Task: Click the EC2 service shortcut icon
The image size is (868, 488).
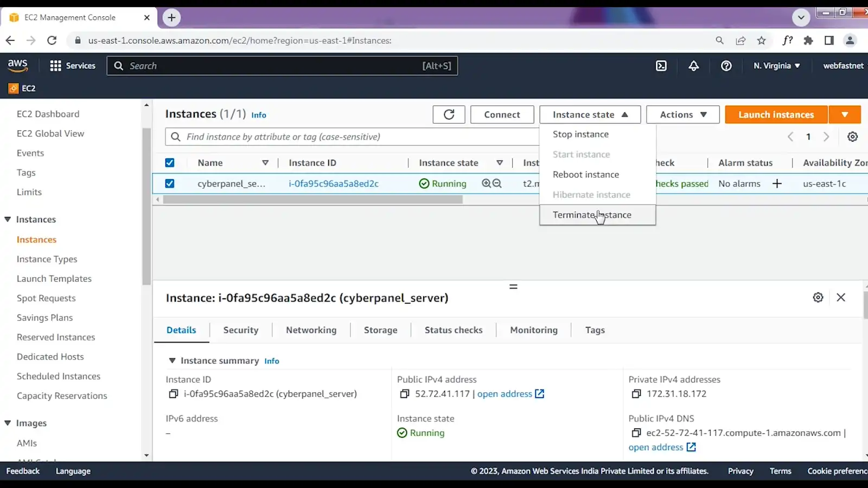Action: pos(14,88)
